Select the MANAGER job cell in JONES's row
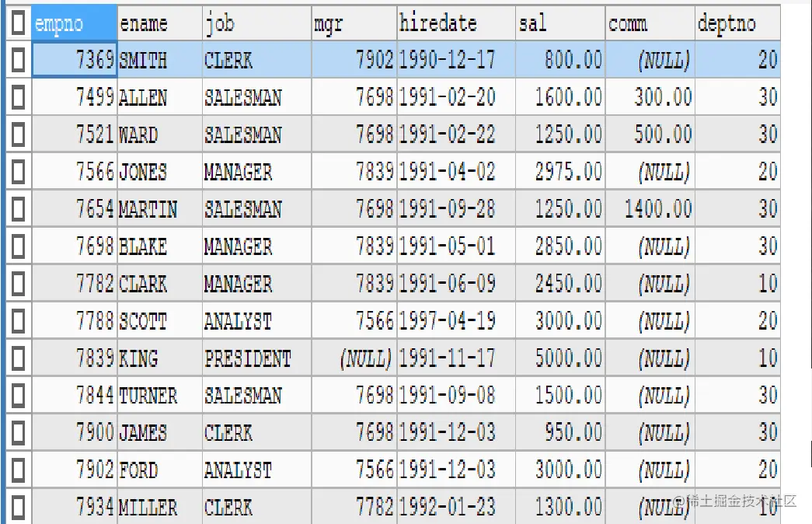Screen dimensions: 812x524 click(x=257, y=172)
